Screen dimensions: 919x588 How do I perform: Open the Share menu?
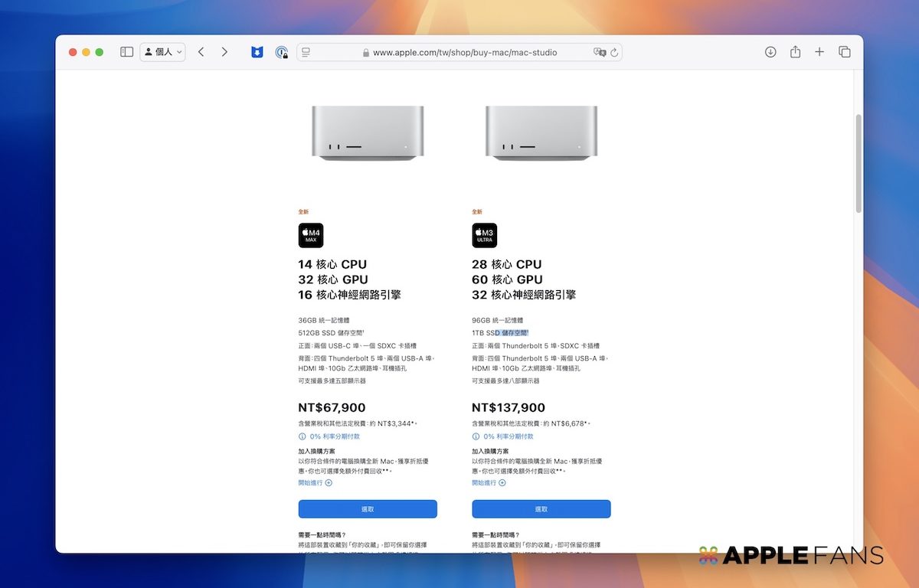pos(795,52)
